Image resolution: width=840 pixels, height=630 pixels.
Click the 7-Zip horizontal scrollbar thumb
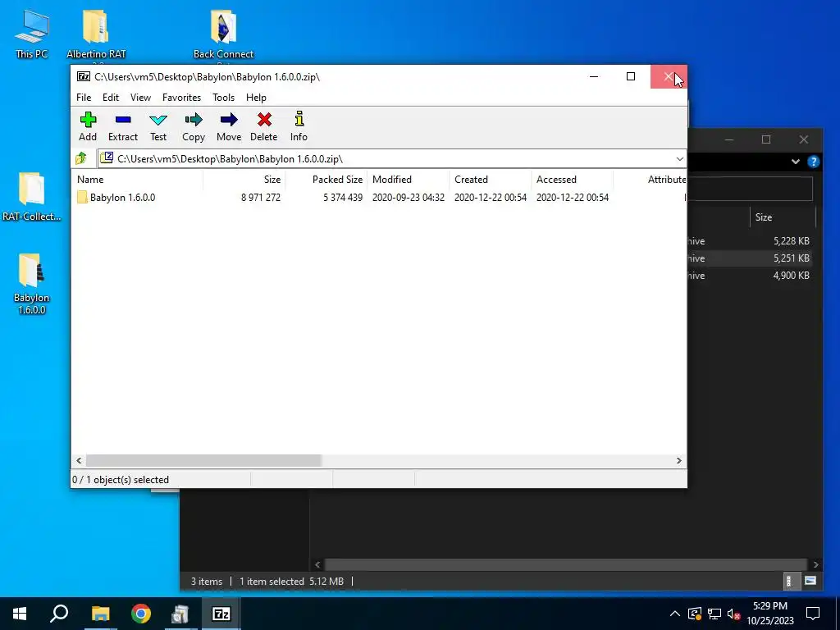point(203,461)
